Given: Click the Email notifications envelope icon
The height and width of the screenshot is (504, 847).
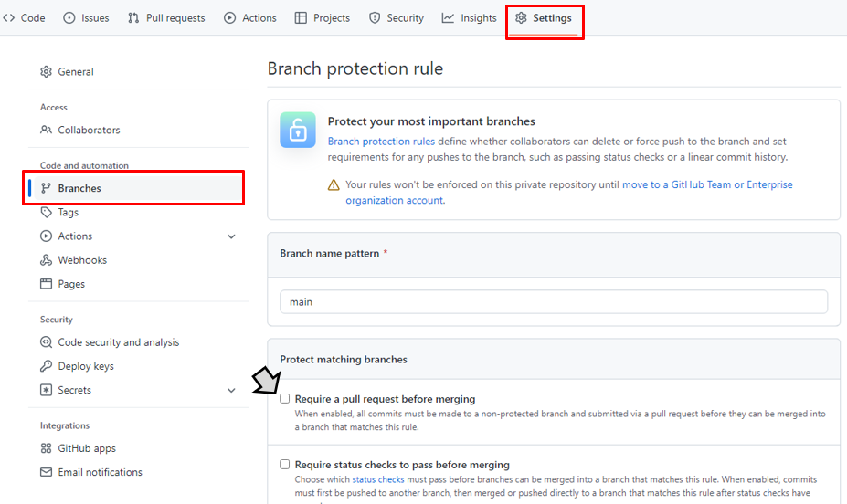Looking at the screenshot, I should pos(46,472).
